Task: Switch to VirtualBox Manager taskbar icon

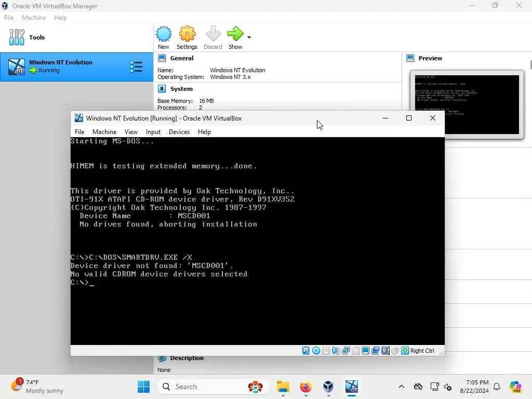Action: tap(328, 387)
